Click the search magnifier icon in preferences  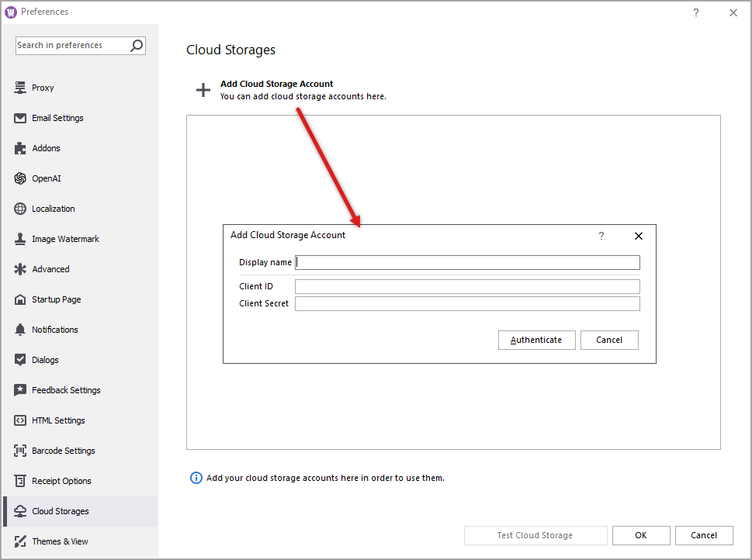136,45
